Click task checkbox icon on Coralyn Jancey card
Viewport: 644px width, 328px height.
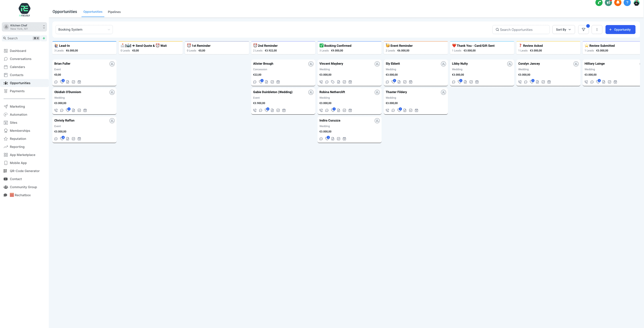click(x=543, y=82)
